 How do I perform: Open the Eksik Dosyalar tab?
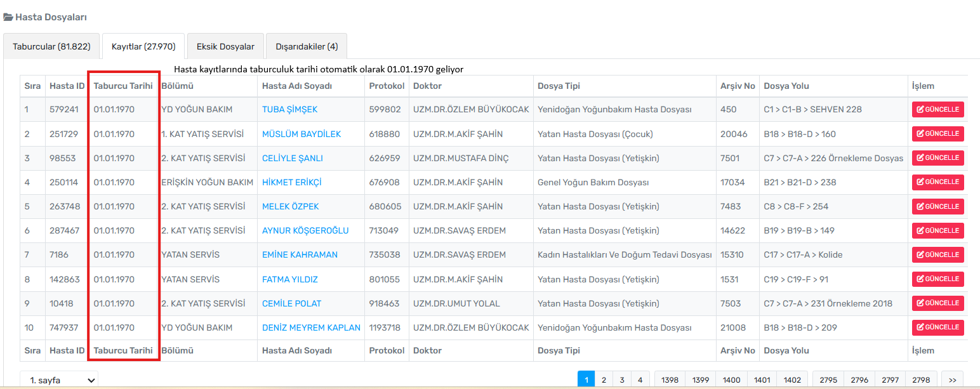pos(225,46)
